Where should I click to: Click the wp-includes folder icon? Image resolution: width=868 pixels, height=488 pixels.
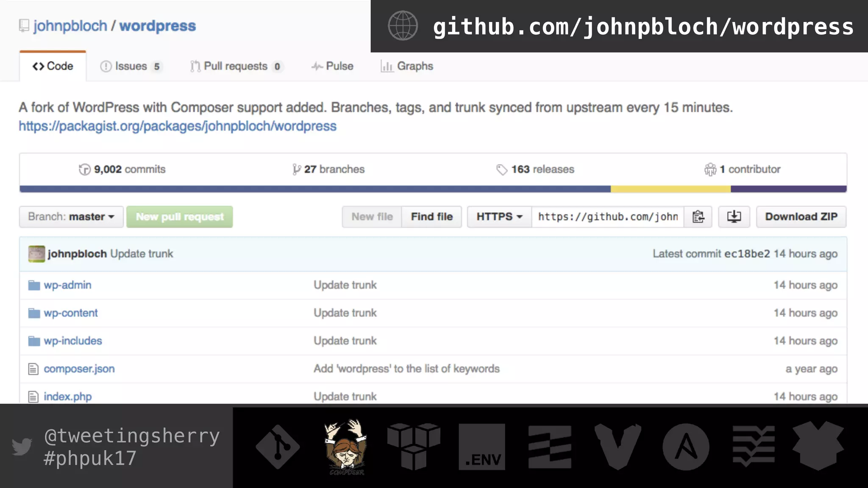pyautogui.click(x=34, y=341)
